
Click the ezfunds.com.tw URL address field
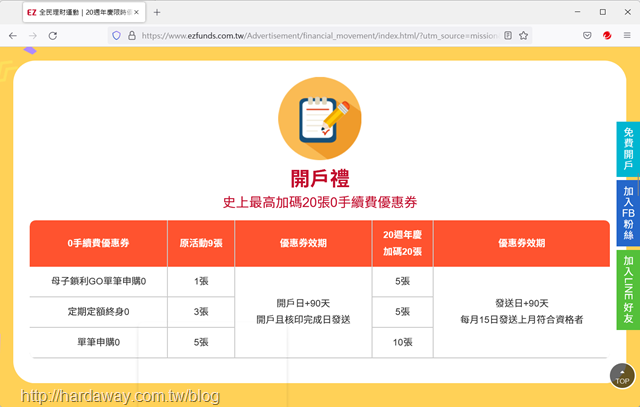pos(318,36)
